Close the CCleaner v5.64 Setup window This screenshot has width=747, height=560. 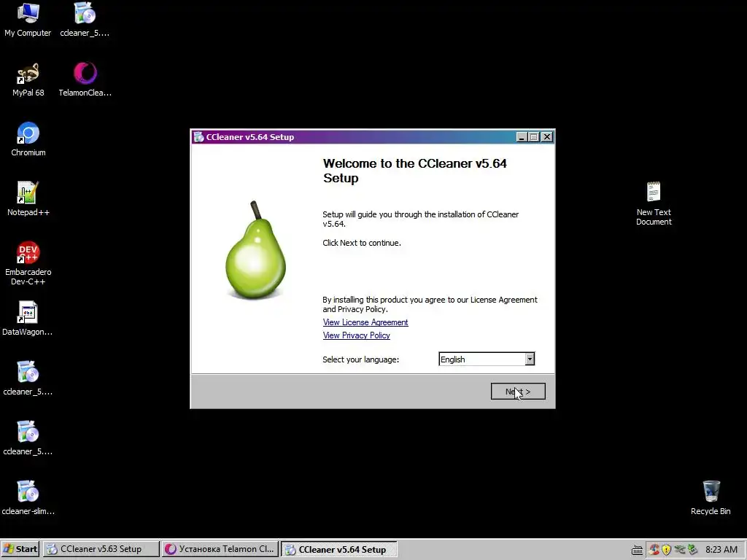click(547, 137)
